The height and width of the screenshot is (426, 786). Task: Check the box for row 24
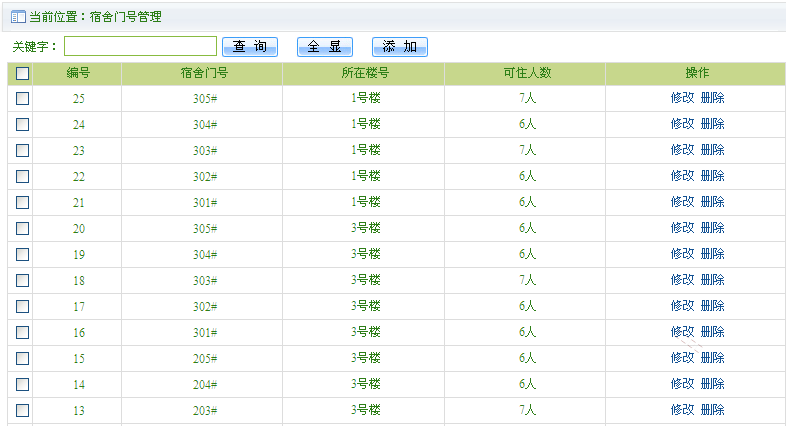point(23,124)
